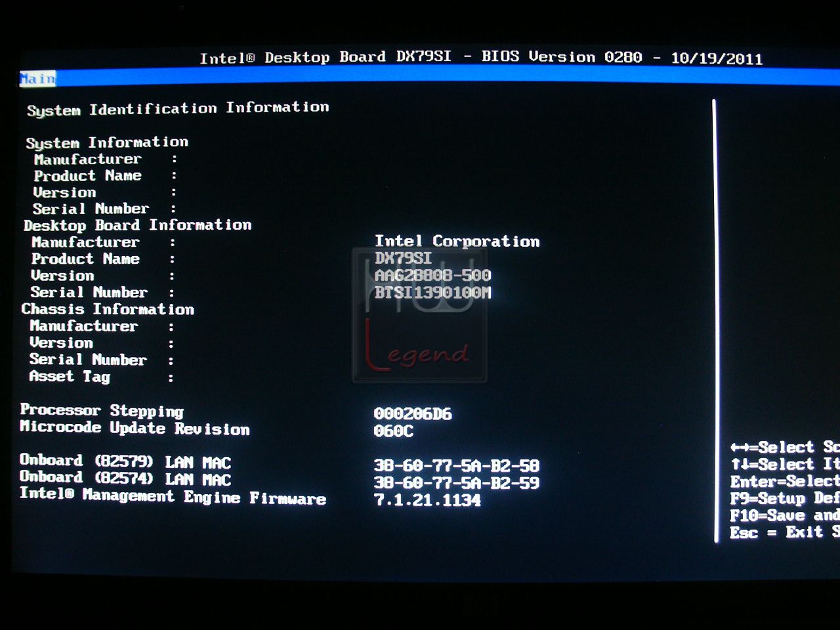Select the Asset Tag row
This screenshot has width=840, height=630.
point(102,377)
